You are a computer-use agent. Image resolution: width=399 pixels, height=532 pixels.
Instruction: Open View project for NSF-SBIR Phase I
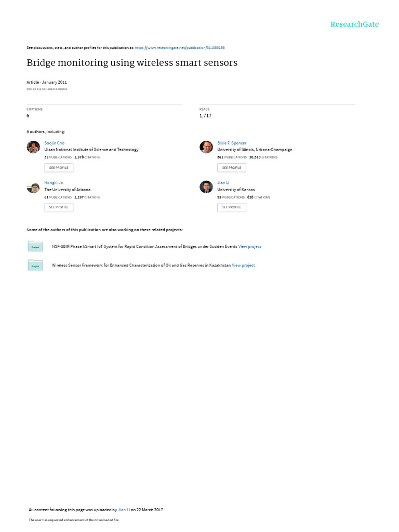point(250,247)
